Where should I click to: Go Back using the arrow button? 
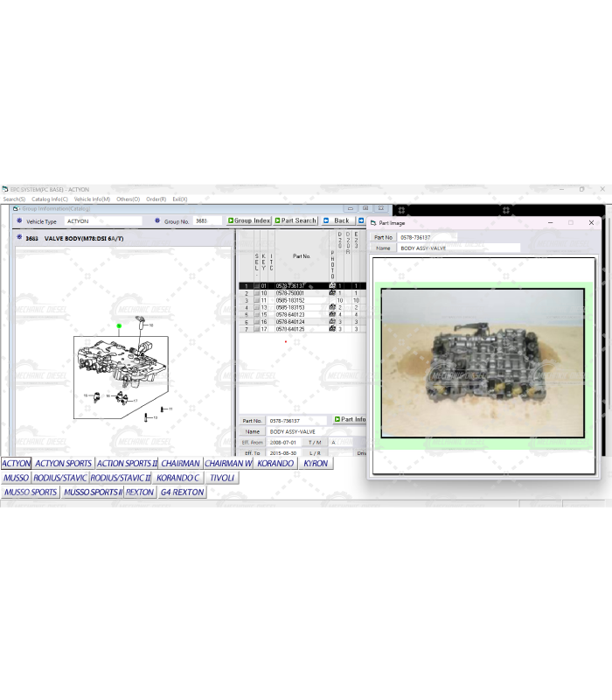tap(337, 220)
